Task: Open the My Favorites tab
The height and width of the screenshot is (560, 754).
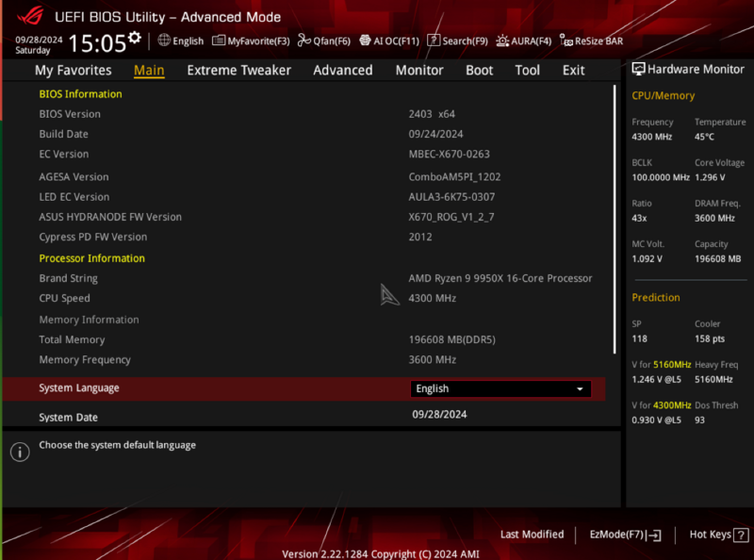Action: pos(74,71)
